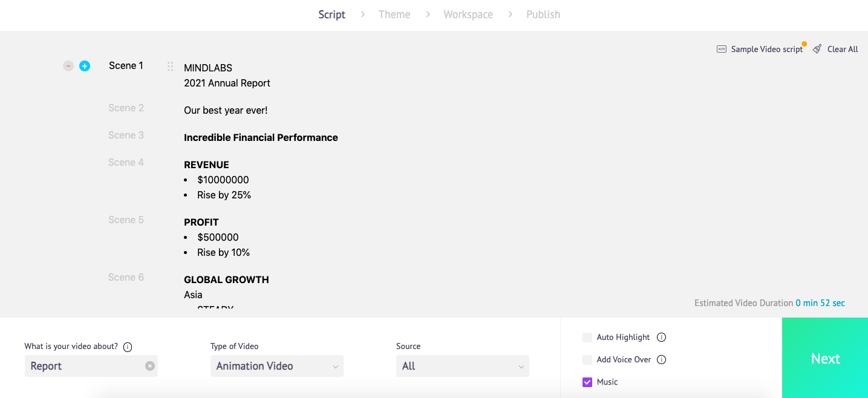Switch to the Theme step
The width and height of the screenshot is (868, 398).
pyautogui.click(x=394, y=15)
